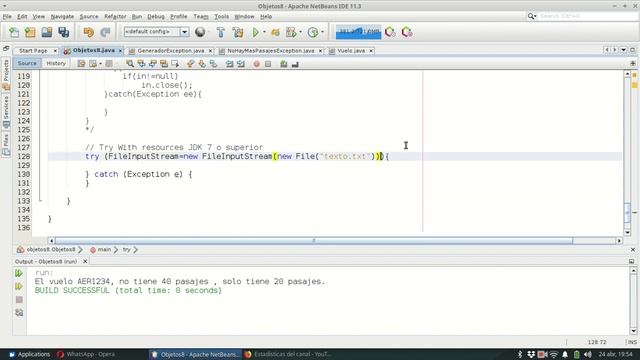This screenshot has width=640, height=360.
Task: Toggle the Source editor view button
Action: tap(27, 63)
